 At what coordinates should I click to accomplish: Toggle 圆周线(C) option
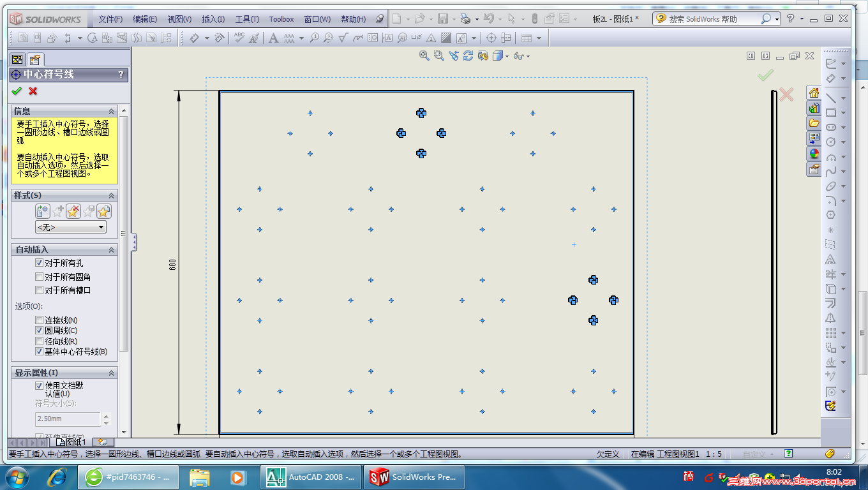[x=39, y=330]
